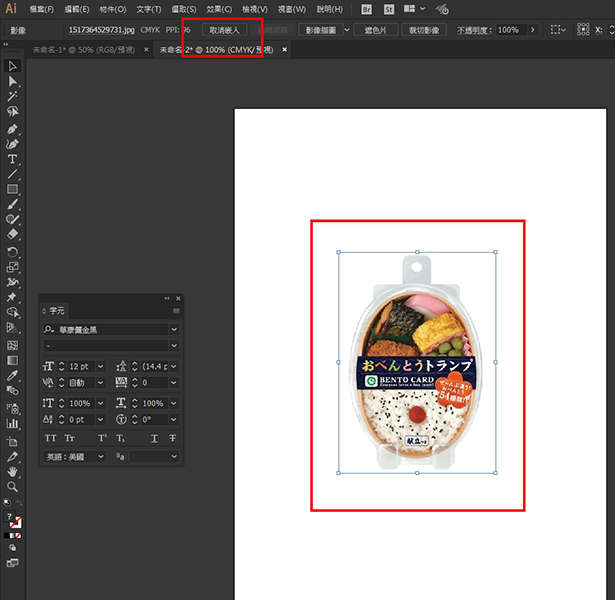Expand the opacity 100% arrow
Image resolution: width=615 pixels, height=600 pixels.
tap(532, 30)
